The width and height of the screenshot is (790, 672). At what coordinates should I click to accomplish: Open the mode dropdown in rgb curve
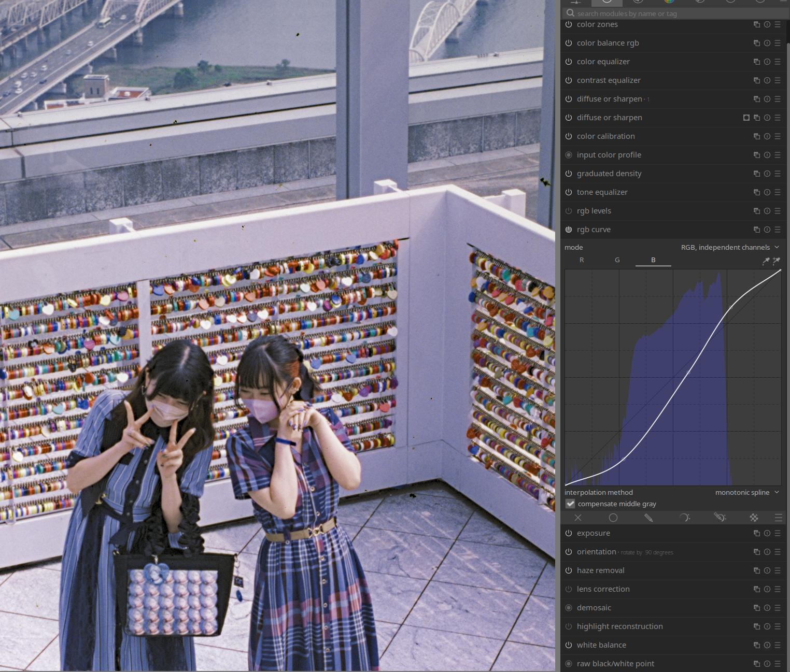pyautogui.click(x=730, y=247)
